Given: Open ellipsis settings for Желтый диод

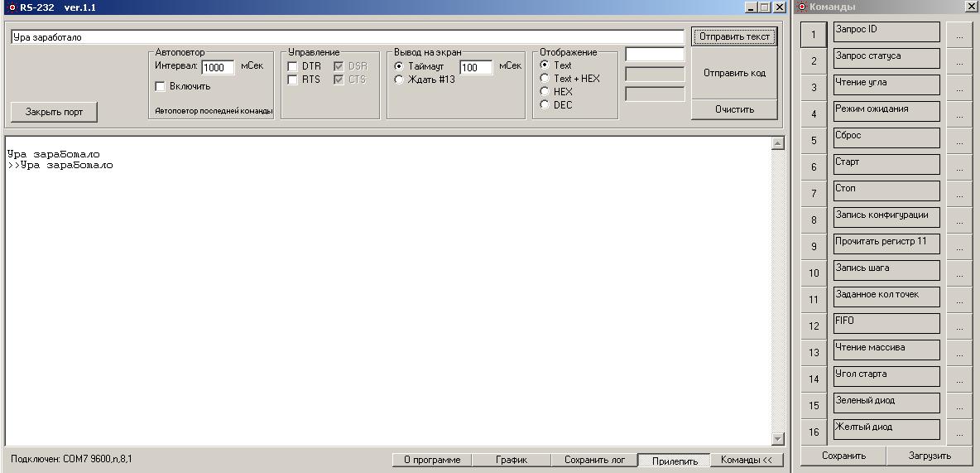Looking at the screenshot, I should click(x=959, y=432).
